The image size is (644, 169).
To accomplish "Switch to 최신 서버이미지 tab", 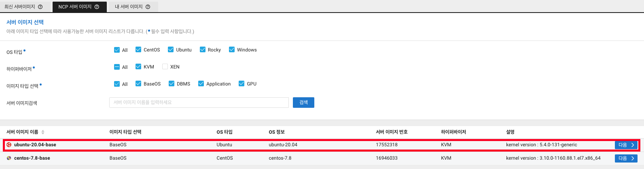I will [x=25, y=7].
